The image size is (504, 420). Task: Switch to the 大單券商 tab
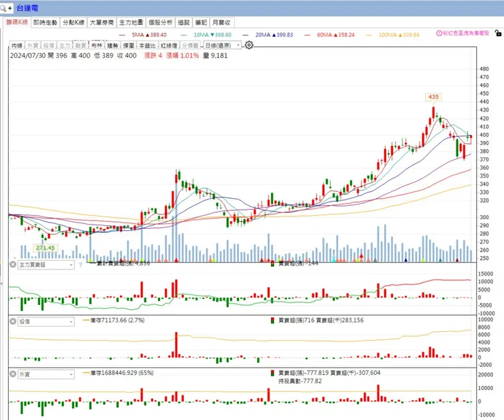[x=101, y=22]
